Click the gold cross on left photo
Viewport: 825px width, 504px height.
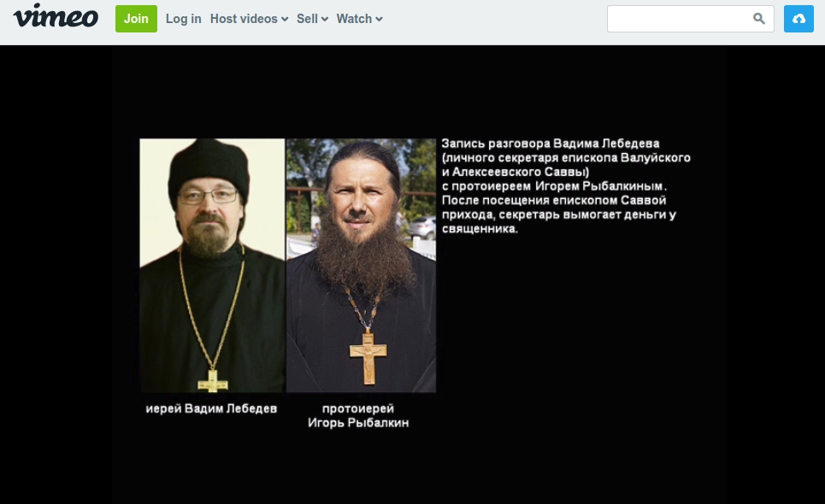[213, 381]
